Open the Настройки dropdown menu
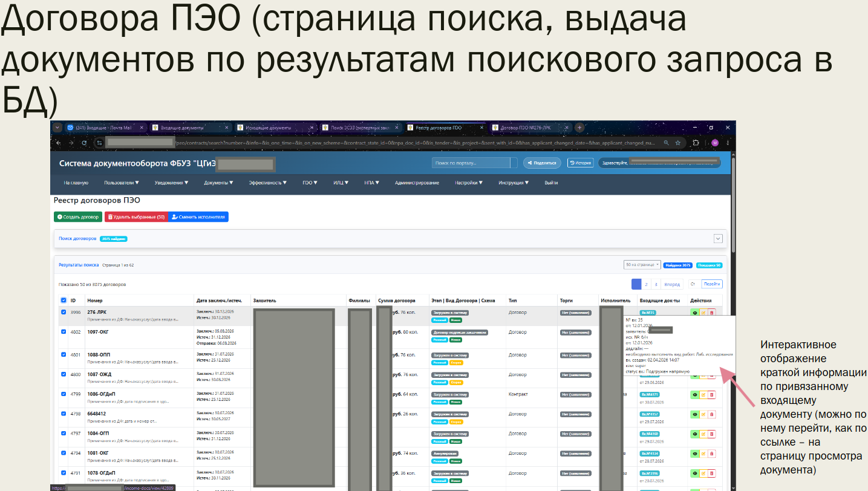 [x=469, y=183]
